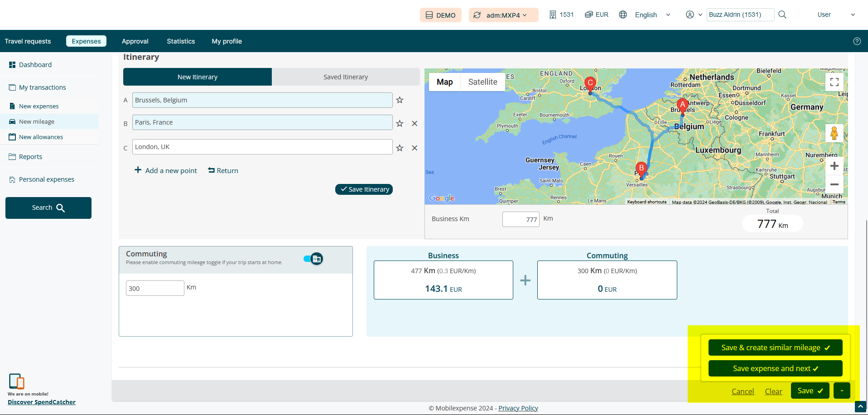Zoom out on the map
Viewport: 868px width, 415px height.
click(x=834, y=184)
